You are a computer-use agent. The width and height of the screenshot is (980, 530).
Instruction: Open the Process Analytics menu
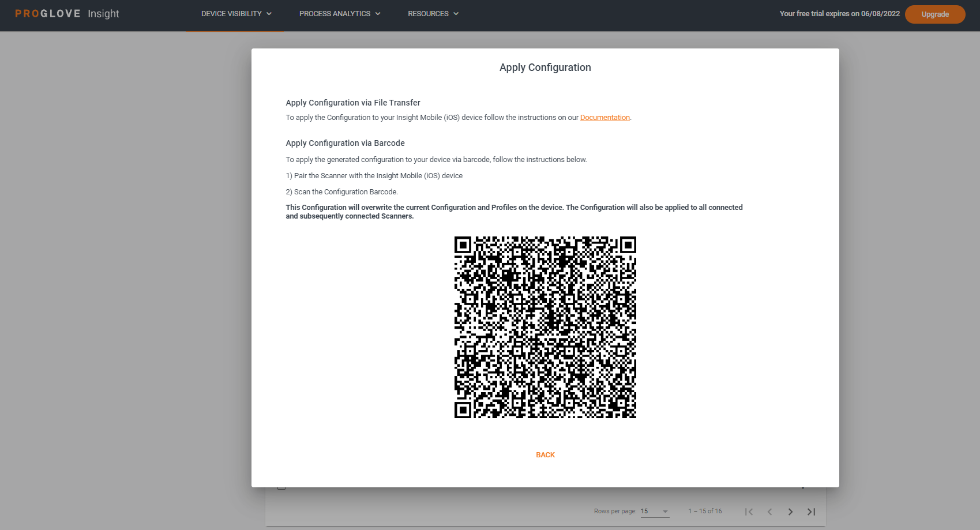pos(340,14)
